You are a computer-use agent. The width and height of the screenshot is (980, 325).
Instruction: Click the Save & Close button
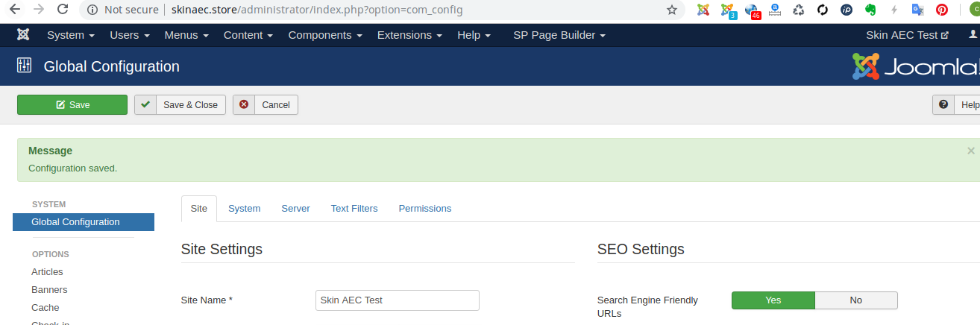tap(180, 105)
